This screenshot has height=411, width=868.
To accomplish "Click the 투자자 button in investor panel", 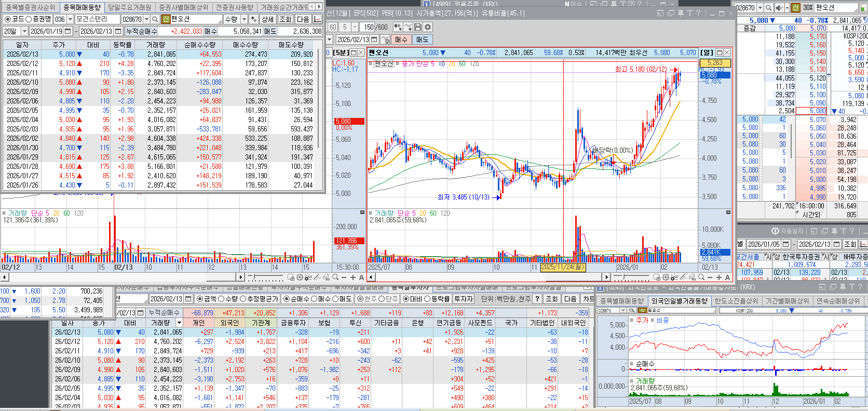I will pos(464,299).
